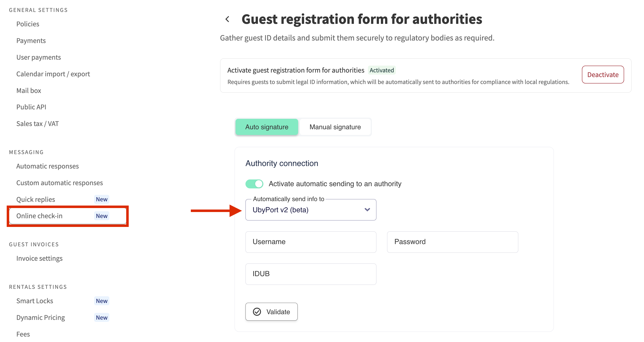Click the Validate button
This screenshot has width=644, height=342.
(271, 312)
